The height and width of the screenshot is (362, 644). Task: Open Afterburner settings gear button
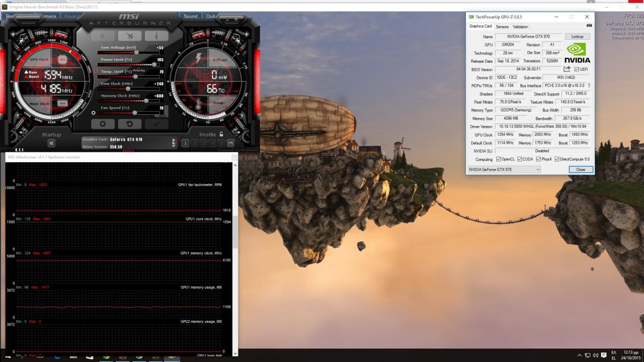(x=103, y=124)
